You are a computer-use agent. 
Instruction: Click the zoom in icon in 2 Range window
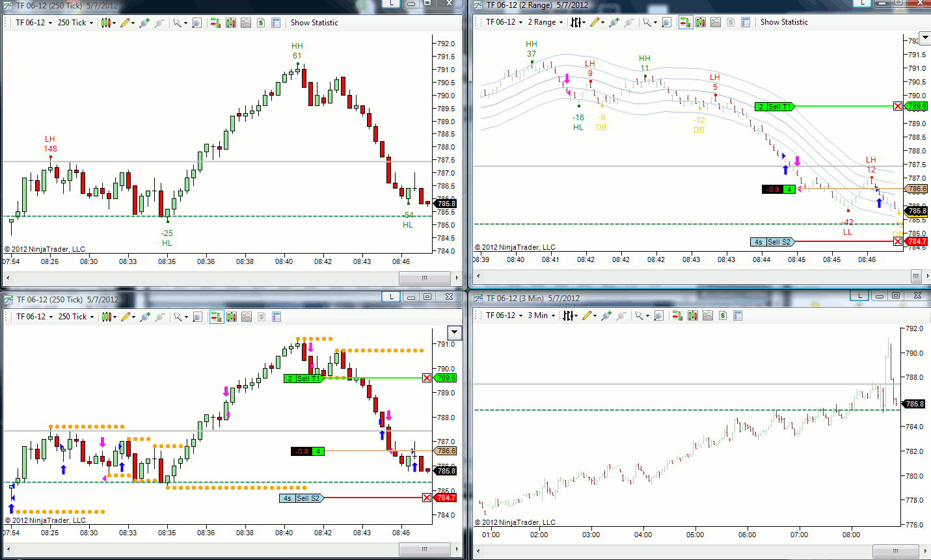click(x=614, y=22)
